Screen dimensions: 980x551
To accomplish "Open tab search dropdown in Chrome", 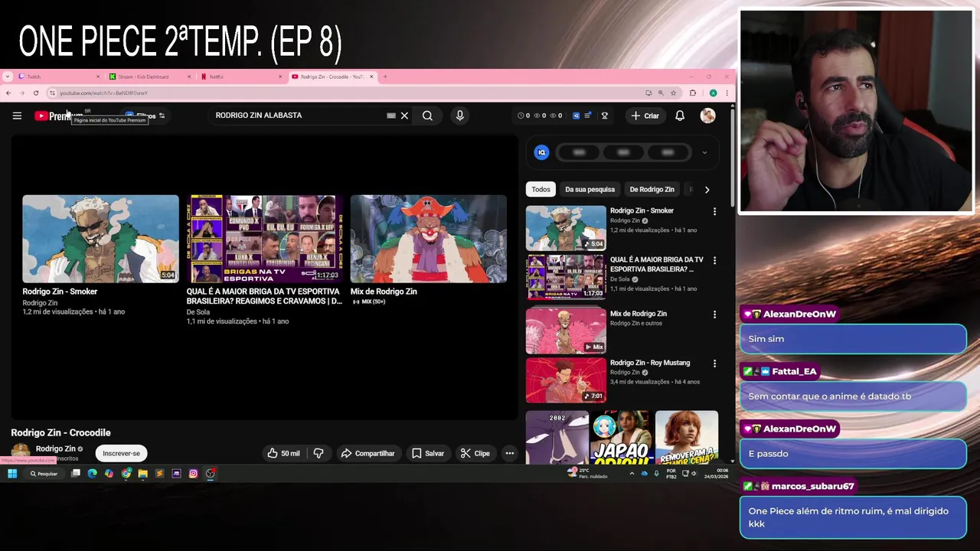I will pos(8,77).
